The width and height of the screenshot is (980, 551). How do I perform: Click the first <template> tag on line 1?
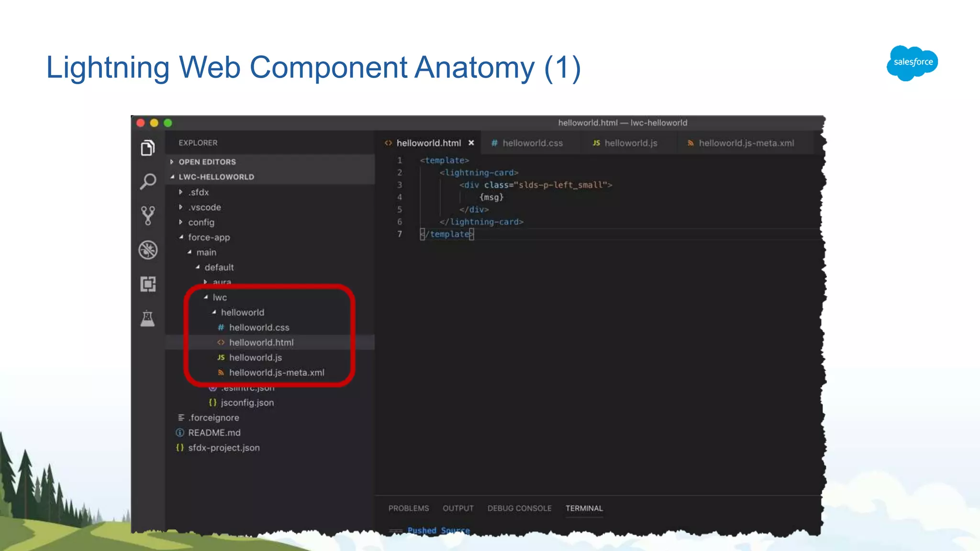(x=445, y=160)
